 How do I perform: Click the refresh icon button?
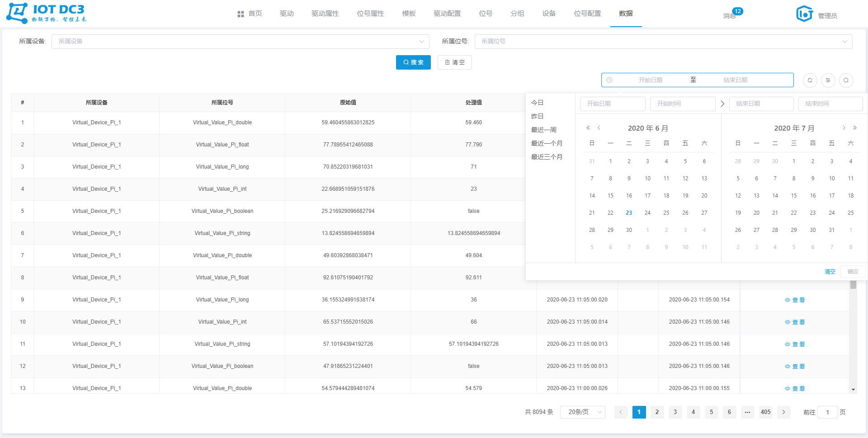810,80
